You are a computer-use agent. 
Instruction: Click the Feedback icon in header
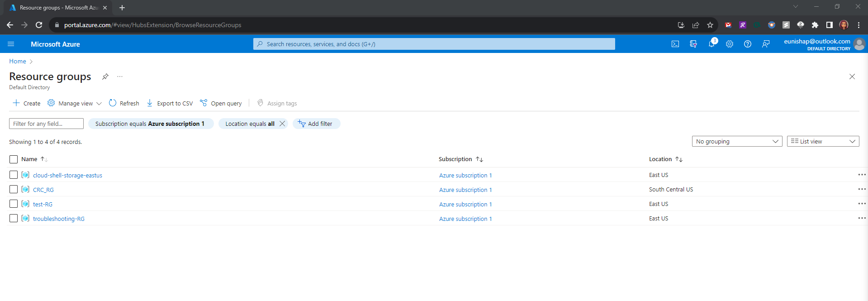point(766,44)
